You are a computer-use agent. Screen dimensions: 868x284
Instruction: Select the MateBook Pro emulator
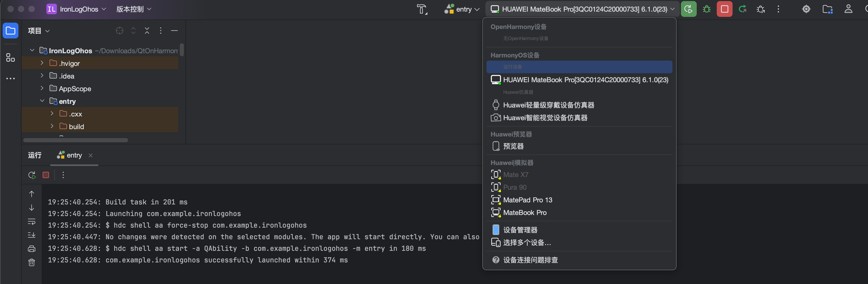pyautogui.click(x=579, y=213)
